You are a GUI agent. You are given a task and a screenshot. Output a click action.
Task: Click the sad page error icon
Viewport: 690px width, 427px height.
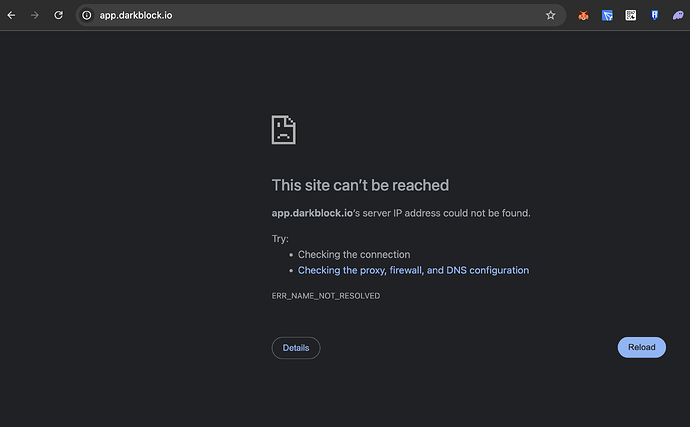(x=284, y=130)
